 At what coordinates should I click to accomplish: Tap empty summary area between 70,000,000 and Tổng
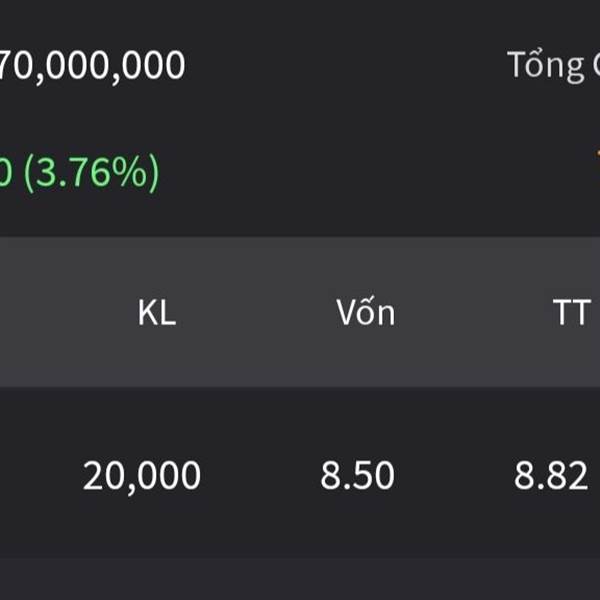pyautogui.click(x=346, y=66)
